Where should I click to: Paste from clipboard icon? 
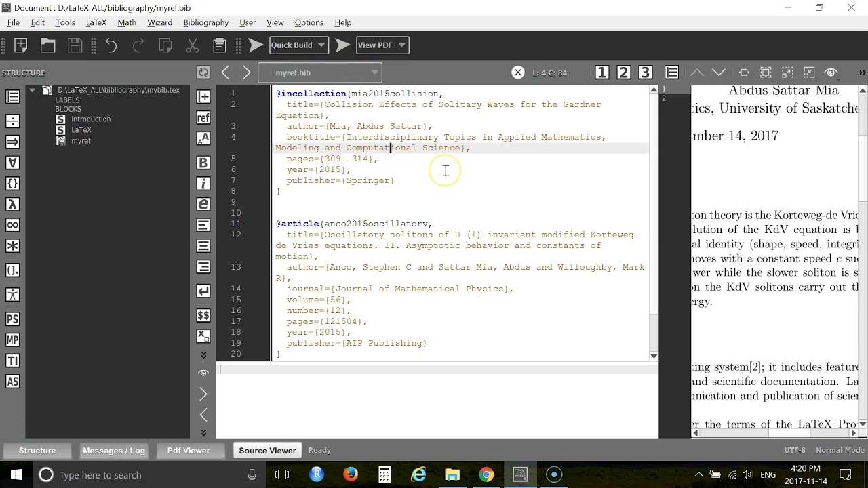coord(220,45)
